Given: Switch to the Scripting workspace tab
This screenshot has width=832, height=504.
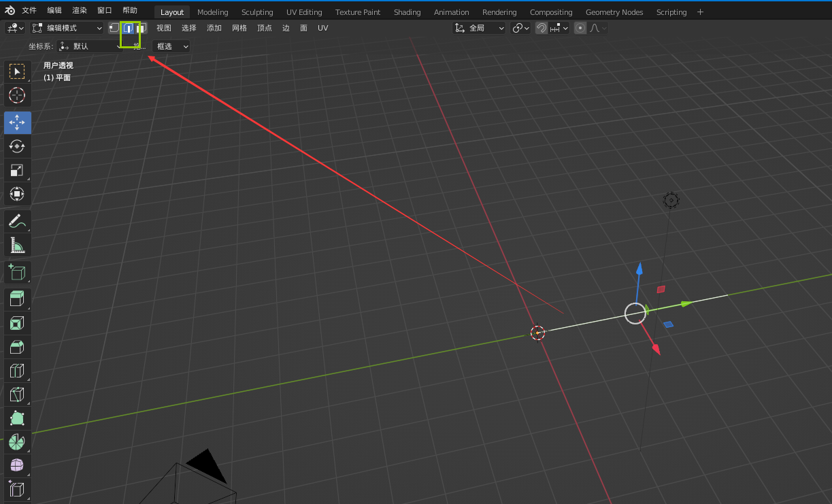Looking at the screenshot, I should pos(671,12).
